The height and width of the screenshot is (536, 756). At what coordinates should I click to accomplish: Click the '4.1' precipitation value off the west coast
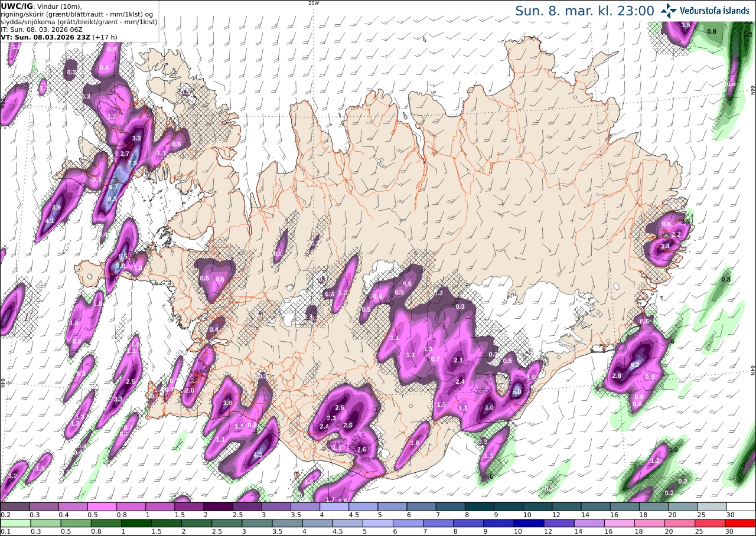click(50, 221)
